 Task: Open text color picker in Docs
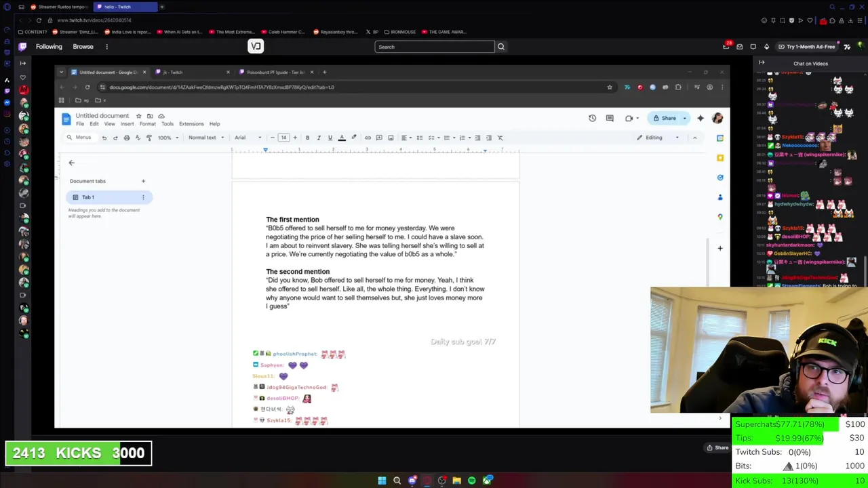[x=342, y=138]
